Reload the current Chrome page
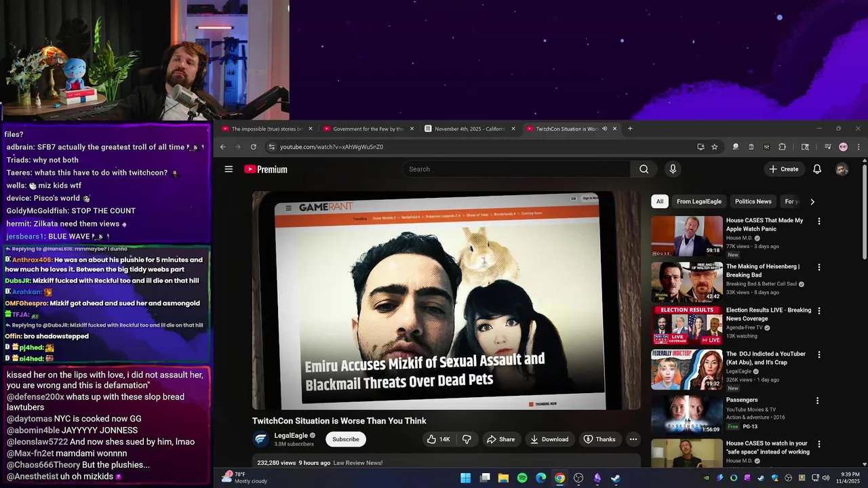 [253, 147]
